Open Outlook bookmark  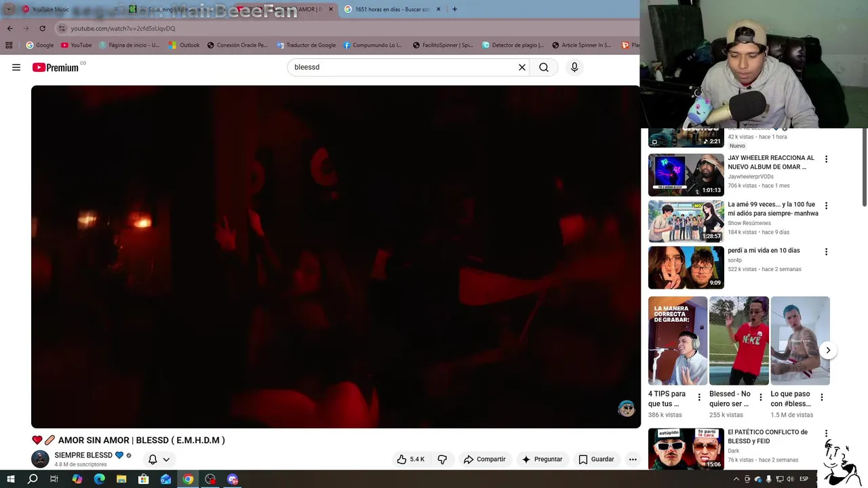coord(184,45)
